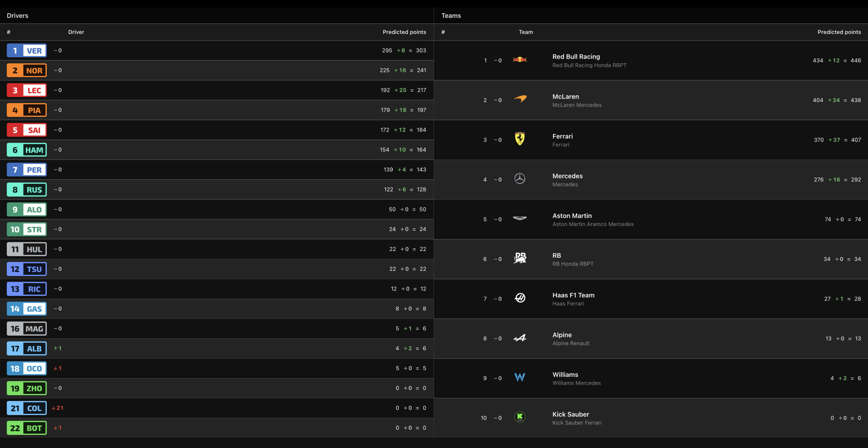Select the NOR driver badge
The width and height of the screenshot is (868, 448).
[27, 70]
